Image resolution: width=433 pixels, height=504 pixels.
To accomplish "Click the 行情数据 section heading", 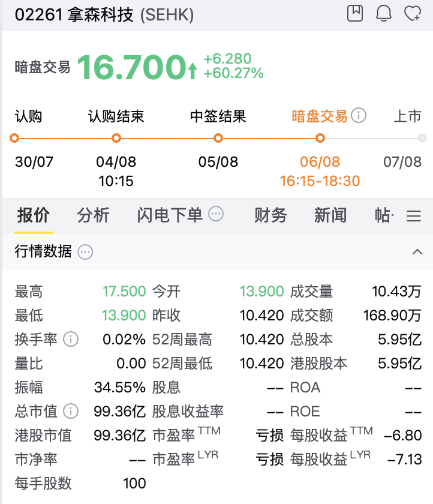I will (x=43, y=251).
